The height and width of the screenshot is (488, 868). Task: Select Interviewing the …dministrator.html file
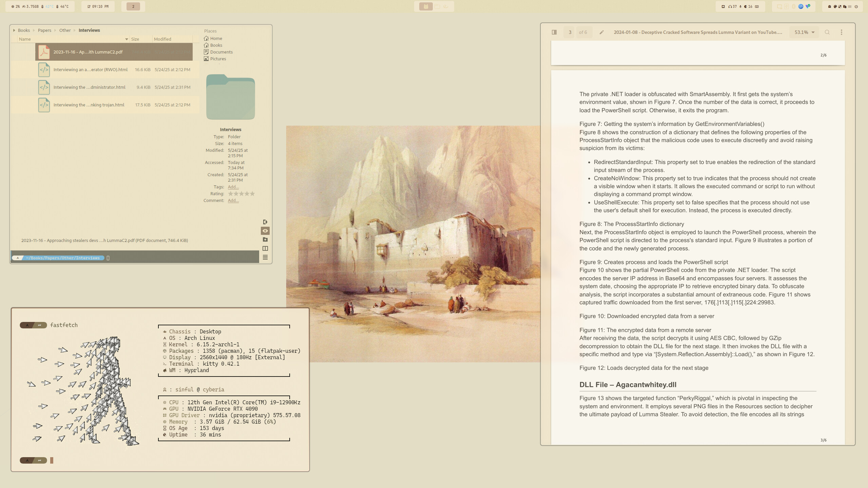coord(105,87)
